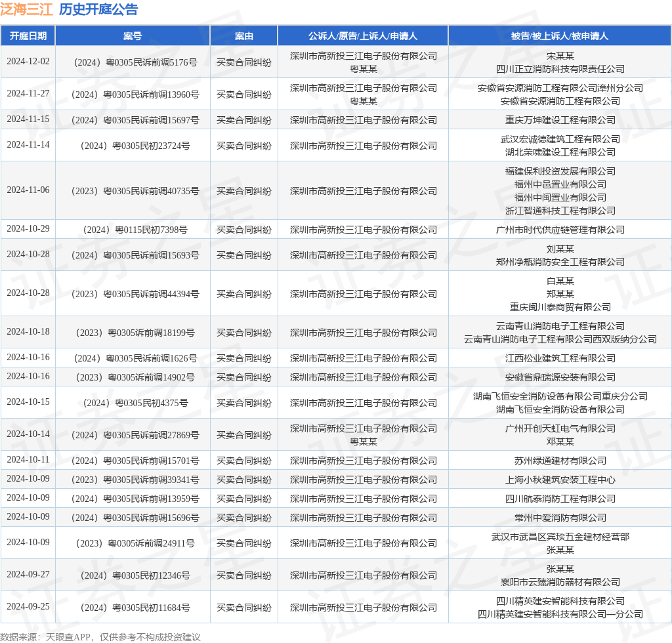Click the 被告/被上诉人/被申请人 column header
The width and height of the screenshot is (672, 643).
point(560,36)
